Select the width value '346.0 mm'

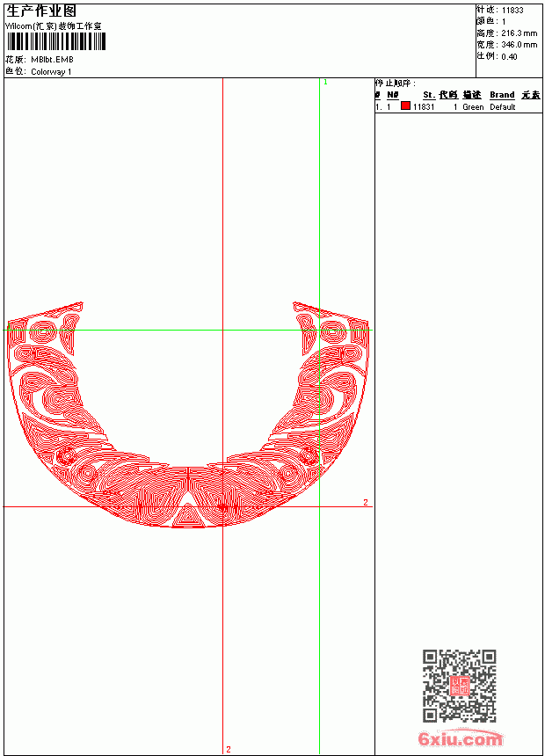519,45
